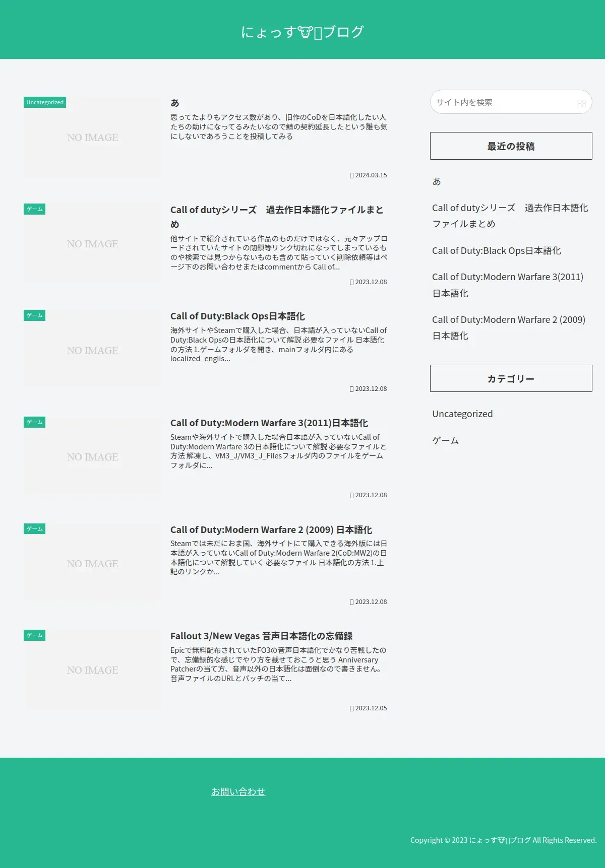Click the excerpt starting Epicで無料配布されていたFO3

pyautogui.click(x=279, y=664)
